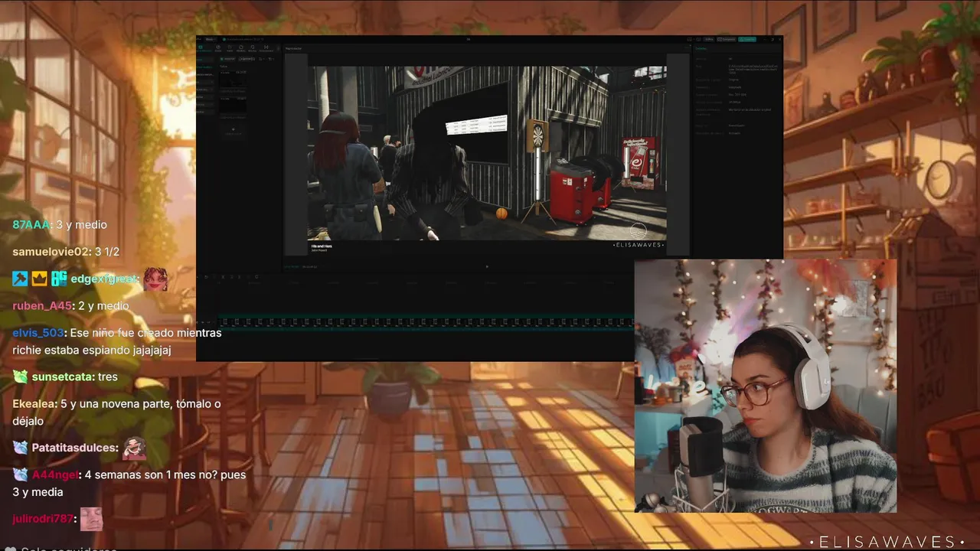Click chat username julirodri787

43,519
